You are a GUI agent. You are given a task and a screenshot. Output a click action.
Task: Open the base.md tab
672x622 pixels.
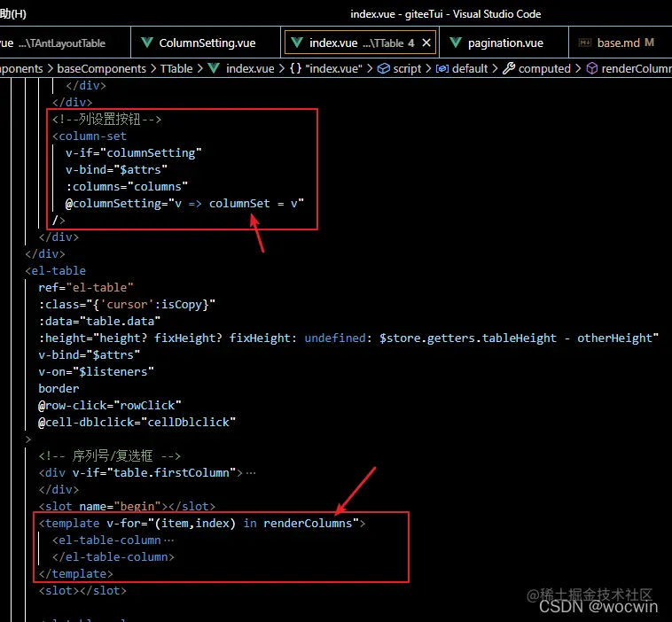[x=620, y=43]
